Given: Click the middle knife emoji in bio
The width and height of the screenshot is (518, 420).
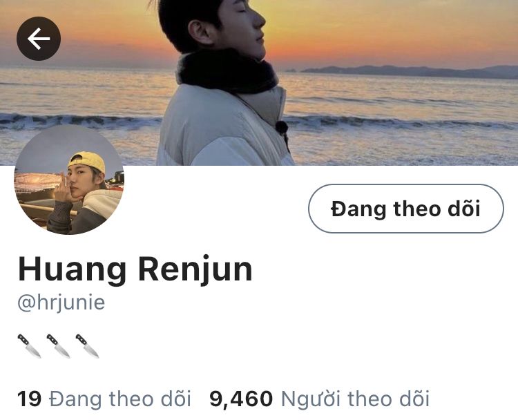Looking at the screenshot, I should [x=59, y=346].
